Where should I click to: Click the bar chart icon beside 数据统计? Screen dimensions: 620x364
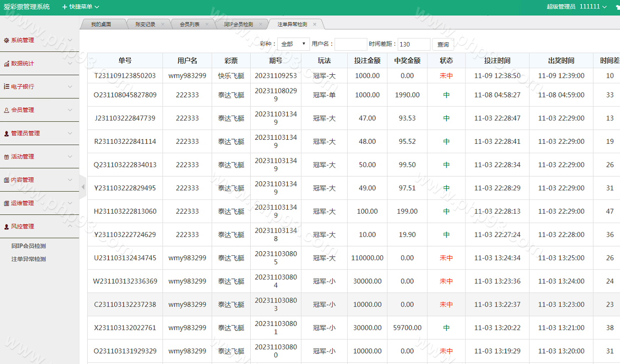pyautogui.click(x=6, y=64)
